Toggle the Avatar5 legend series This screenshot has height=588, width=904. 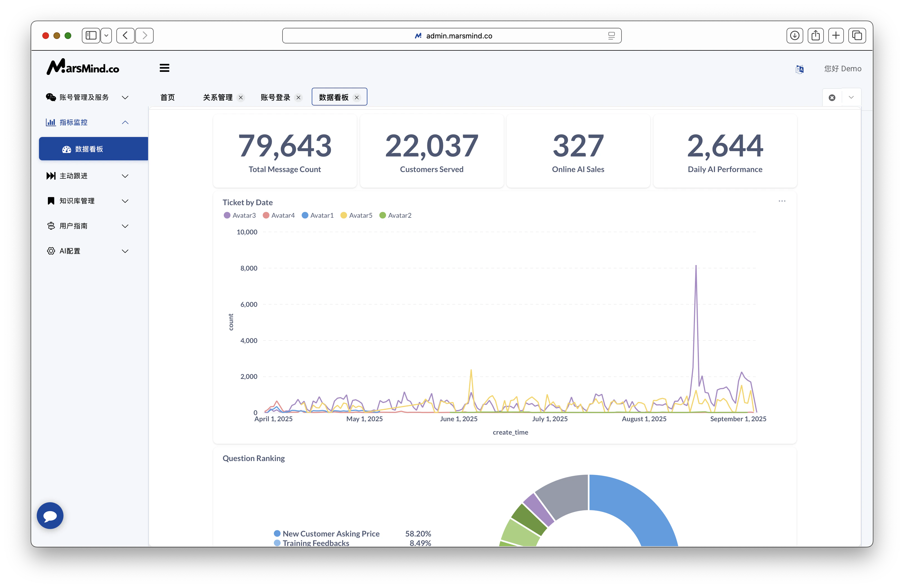(357, 215)
